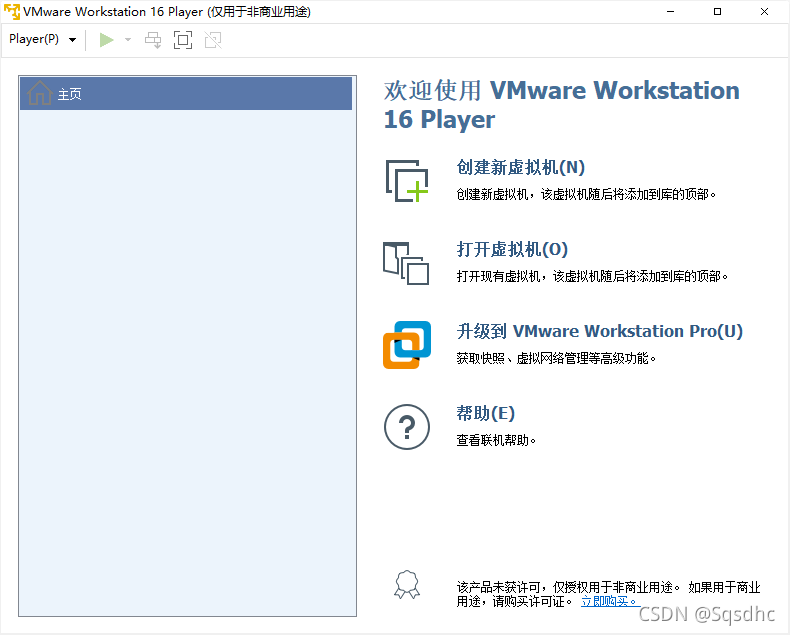Maximize the VMware Player window

tap(717, 12)
